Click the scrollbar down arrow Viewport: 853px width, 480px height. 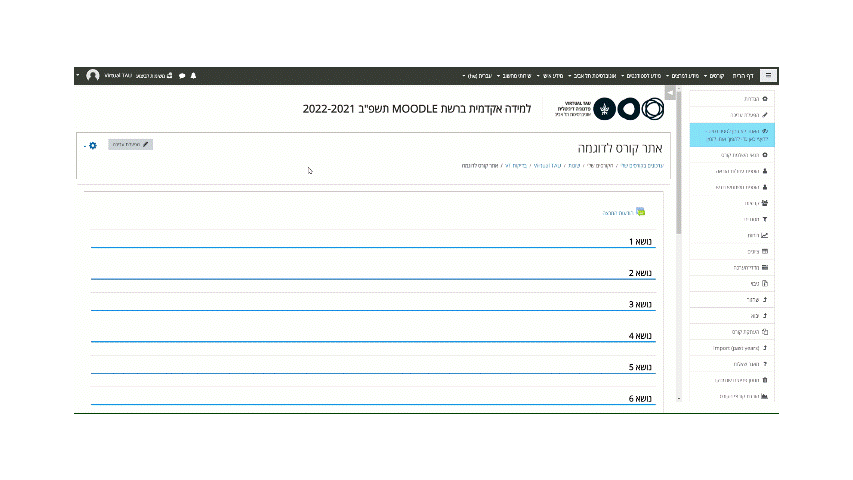tap(678, 398)
